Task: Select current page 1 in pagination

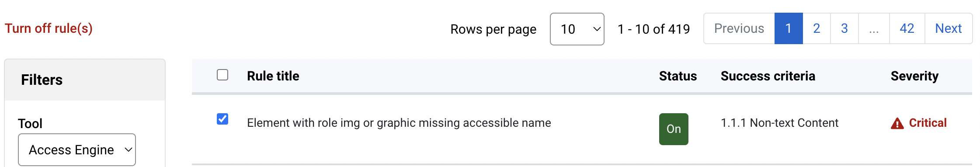Action: point(789,28)
